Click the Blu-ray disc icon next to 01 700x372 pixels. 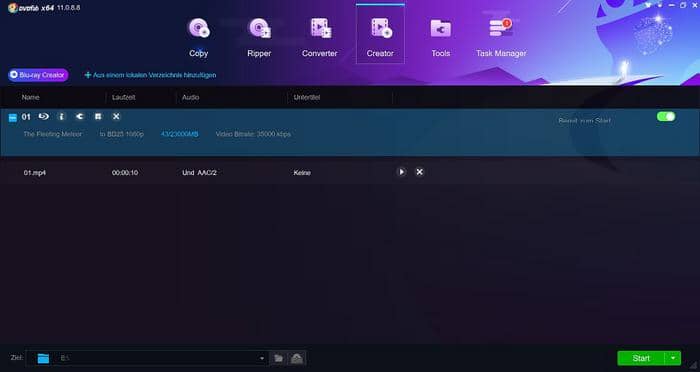(43, 117)
